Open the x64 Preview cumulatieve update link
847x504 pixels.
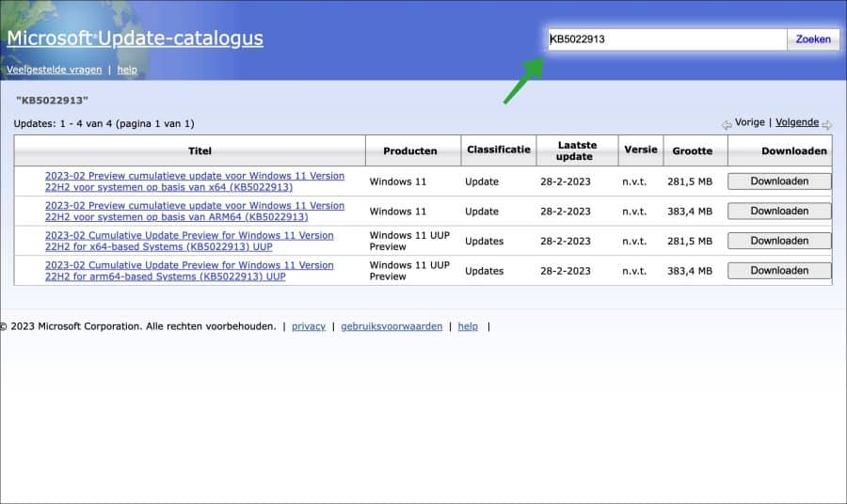195,181
